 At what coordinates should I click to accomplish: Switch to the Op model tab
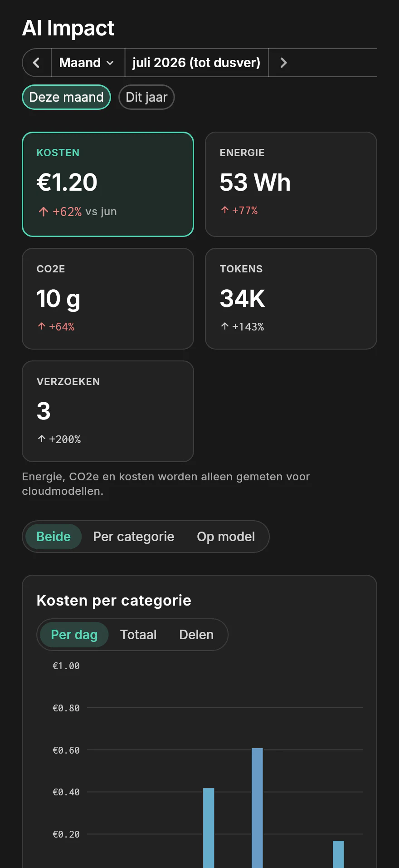click(x=226, y=537)
